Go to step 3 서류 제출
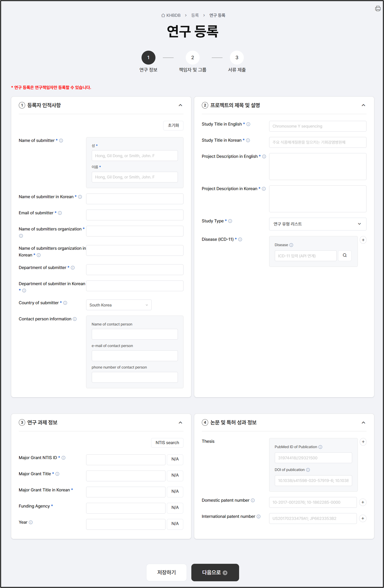This screenshot has height=588, width=384. point(237,58)
